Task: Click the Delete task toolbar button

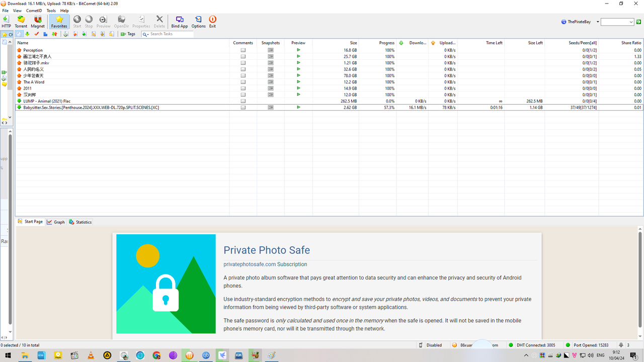Action: point(159,22)
